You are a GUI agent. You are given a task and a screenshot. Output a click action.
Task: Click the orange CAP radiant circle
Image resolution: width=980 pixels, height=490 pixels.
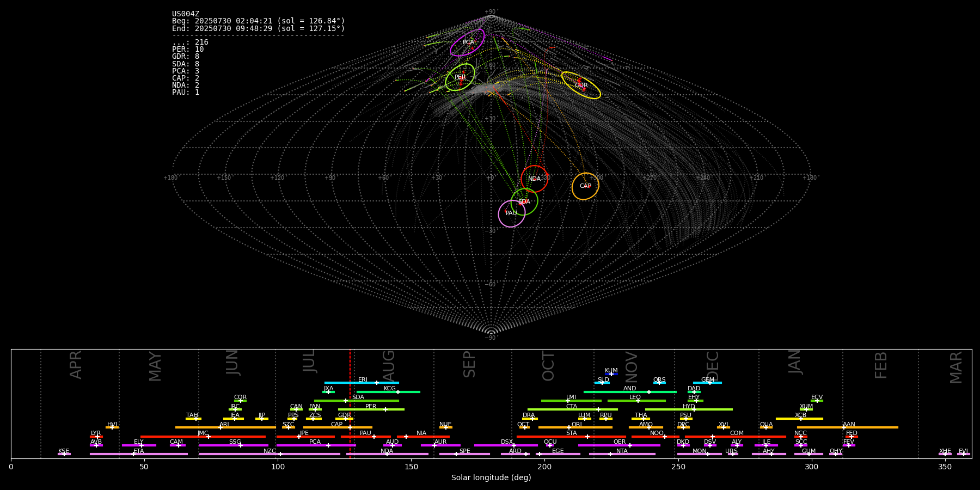pyautogui.click(x=585, y=186)
